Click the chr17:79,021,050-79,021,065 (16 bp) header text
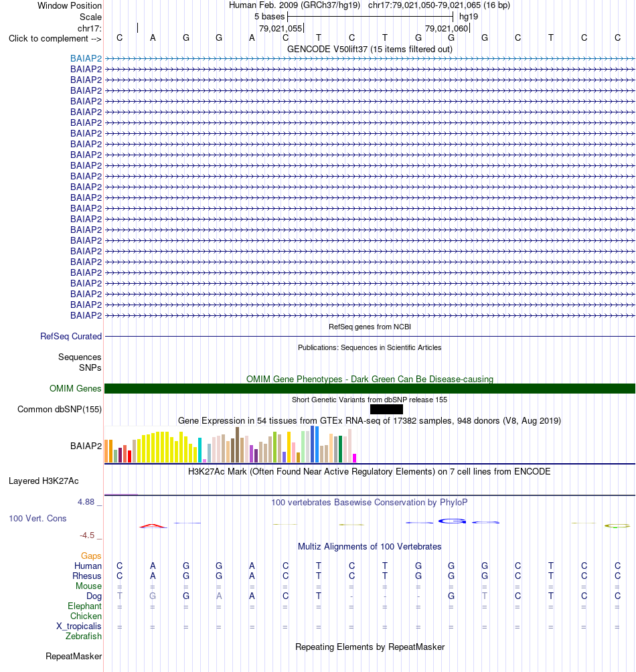 tap(439, 5)
